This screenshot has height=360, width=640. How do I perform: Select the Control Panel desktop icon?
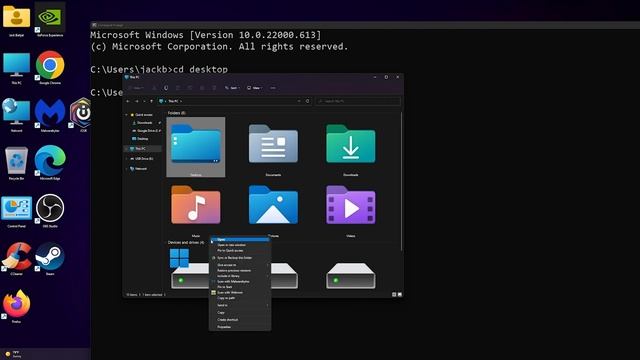[x=16, y=211]
